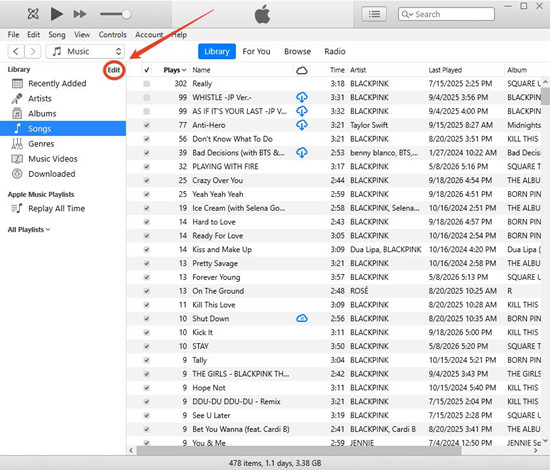Sort by the Last Played column header
This screenshot has height=470, width=550.
[445, 70]
